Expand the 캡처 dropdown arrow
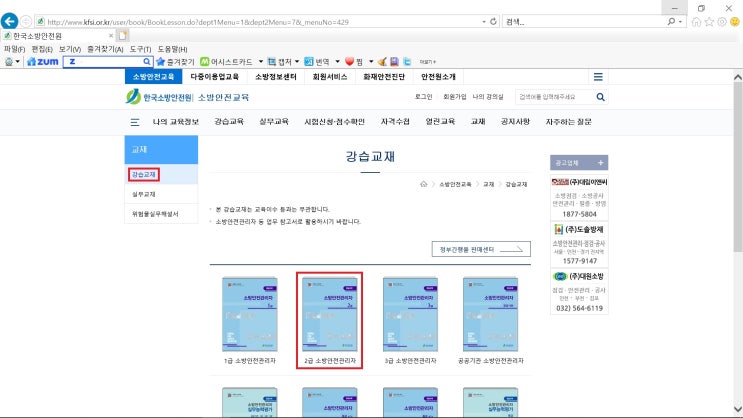This screenshot has width=743, height=418. tap(297, 62)
